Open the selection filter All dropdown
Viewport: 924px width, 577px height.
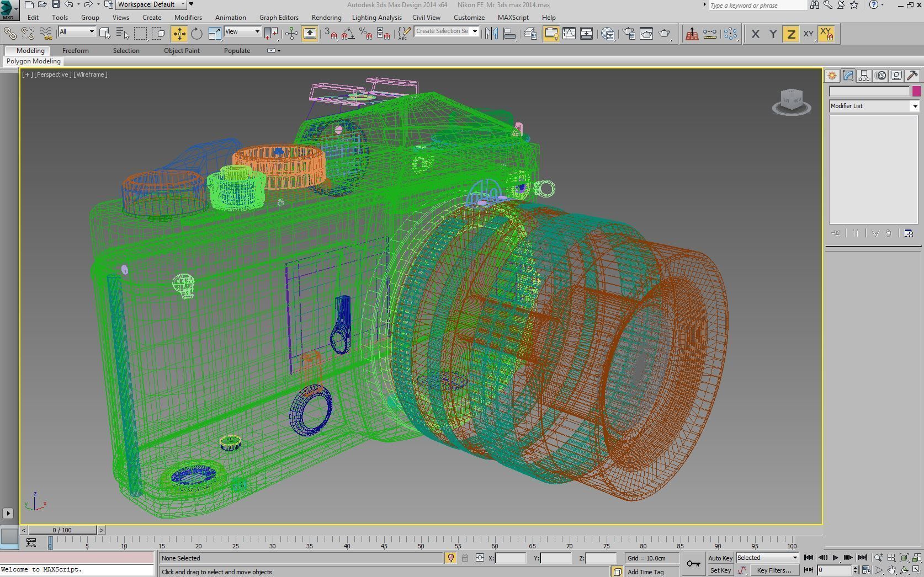click(77, 31)
